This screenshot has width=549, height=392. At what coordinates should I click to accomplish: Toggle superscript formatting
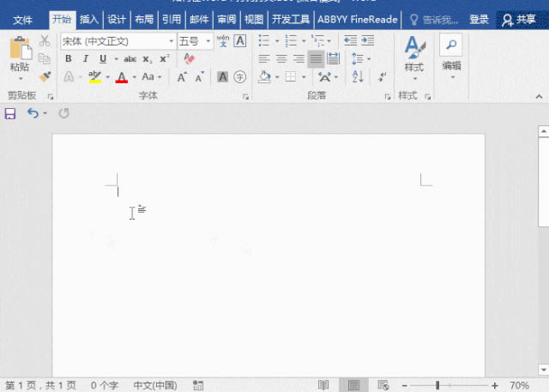point(164,59)
